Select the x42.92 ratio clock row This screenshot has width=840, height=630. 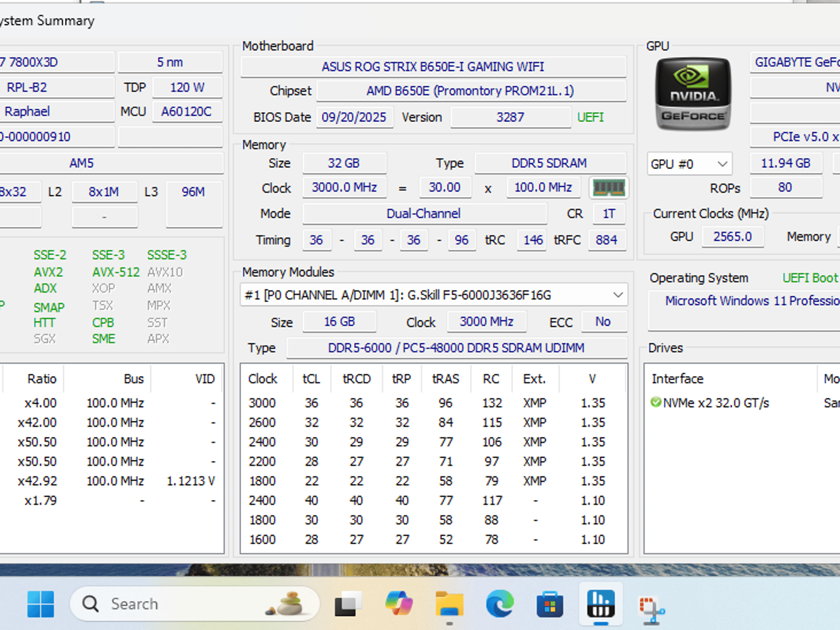click(112, 481)
